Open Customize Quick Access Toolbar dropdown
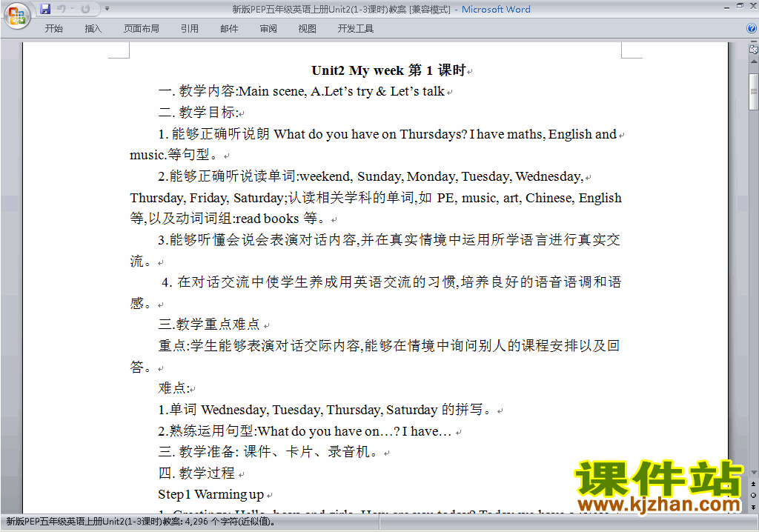The height and width of the screenshot is (532, 759). click(107, 9)
